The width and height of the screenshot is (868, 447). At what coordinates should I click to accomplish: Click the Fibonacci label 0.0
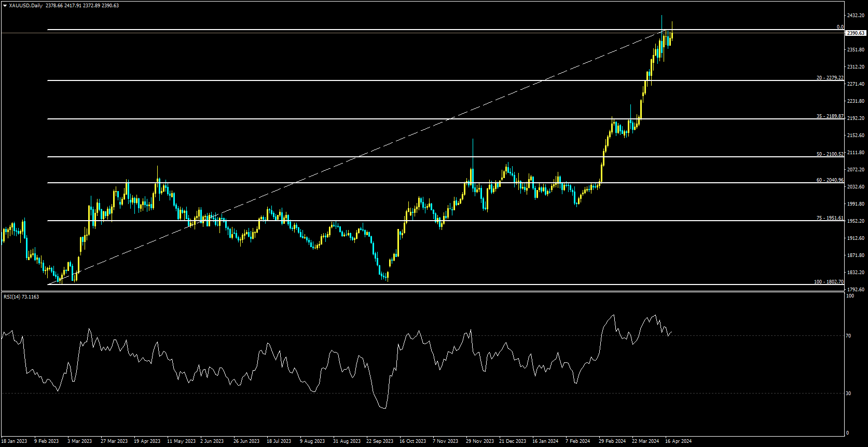(x=840, y=27)
